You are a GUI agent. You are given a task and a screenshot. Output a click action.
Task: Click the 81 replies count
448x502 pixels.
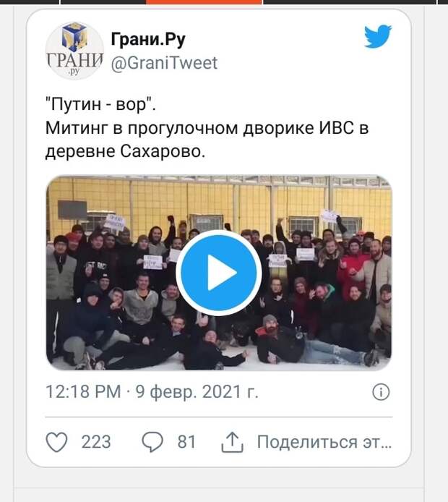point(186,442)
